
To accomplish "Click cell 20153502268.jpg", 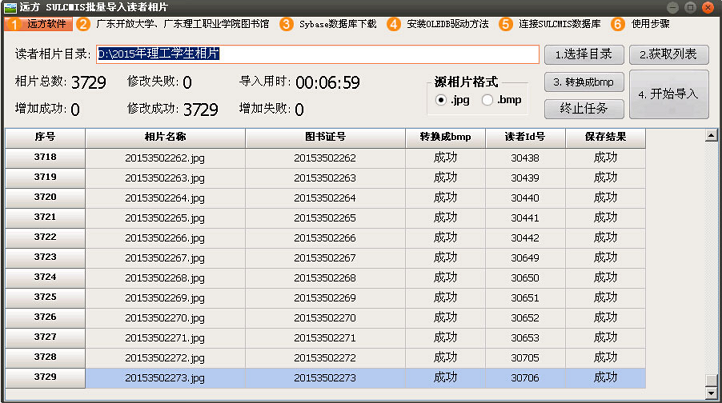I will coord(165,278).
